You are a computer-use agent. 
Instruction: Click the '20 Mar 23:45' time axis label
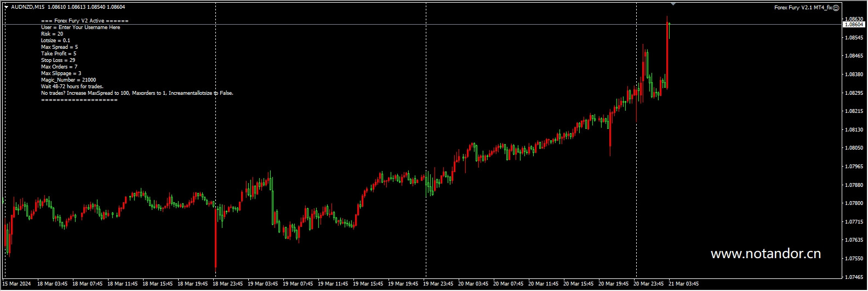coord(648,284)
